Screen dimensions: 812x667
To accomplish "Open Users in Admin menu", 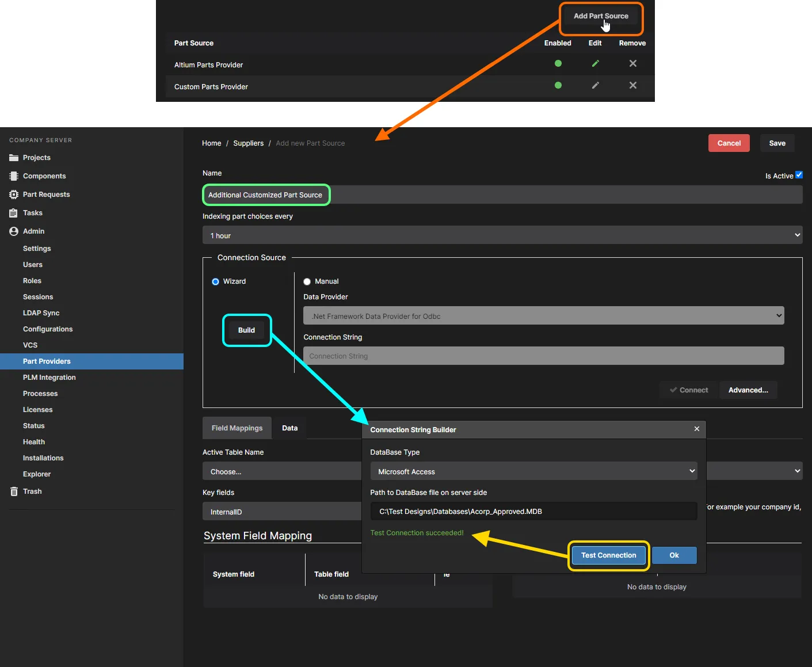I will tap(33, 265).
